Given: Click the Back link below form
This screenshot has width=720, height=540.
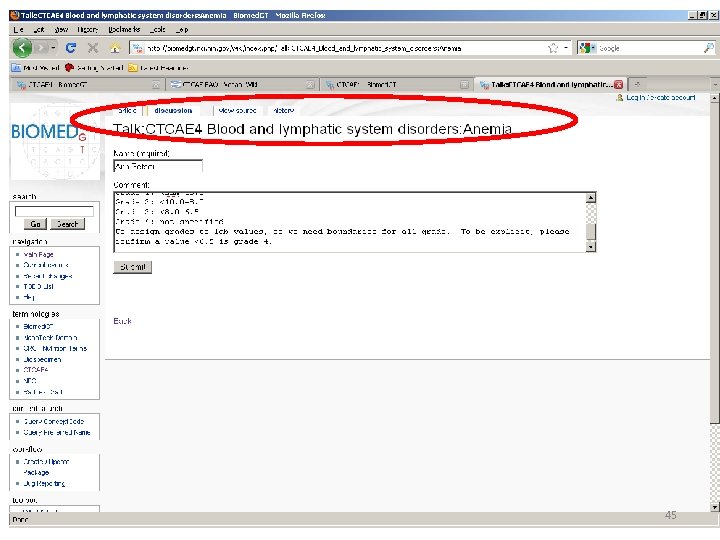Looking at the screenshot, I should point(122,321).
